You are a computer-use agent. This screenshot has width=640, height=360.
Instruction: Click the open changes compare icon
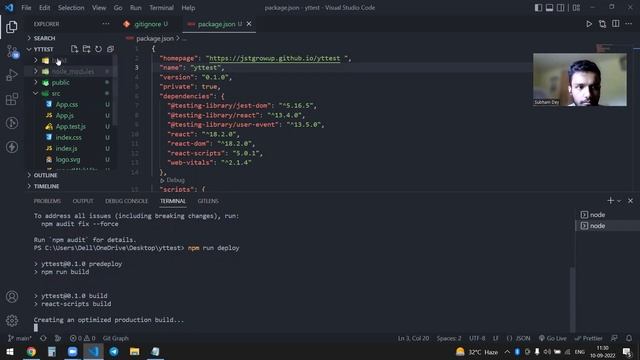[x=602, y=24]
